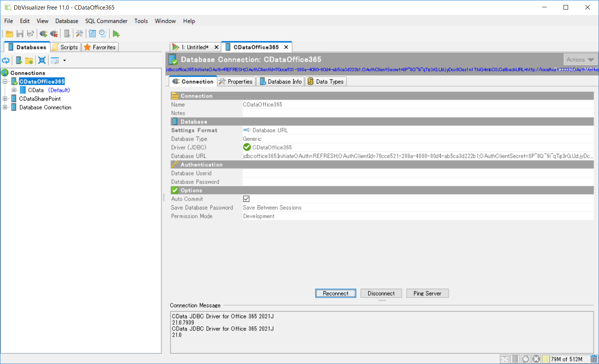Image resolution: width=599 pixels, height=364 pixels.
Task: Click the Permission Mode Development value
Action: [x=418, y=216]
